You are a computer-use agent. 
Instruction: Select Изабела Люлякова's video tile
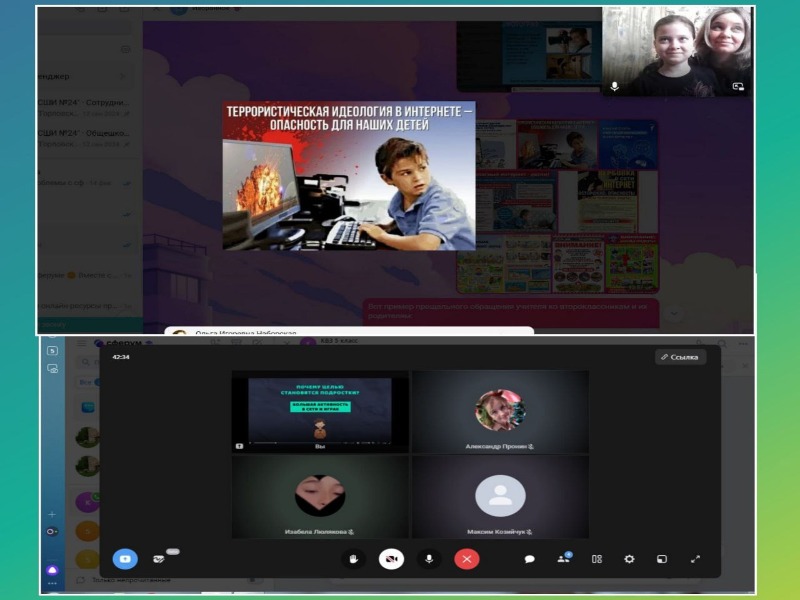320,497
